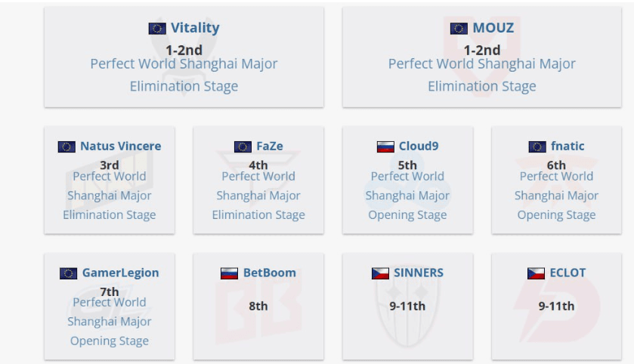
Task: Click the Russian flag next to BetBoom
Action: (229, 273)
